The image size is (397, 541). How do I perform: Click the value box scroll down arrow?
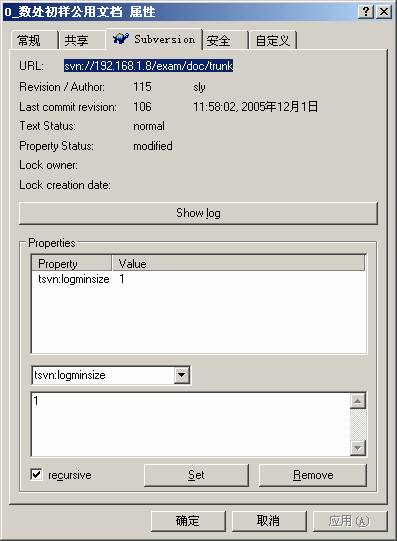tap(358, 448)
